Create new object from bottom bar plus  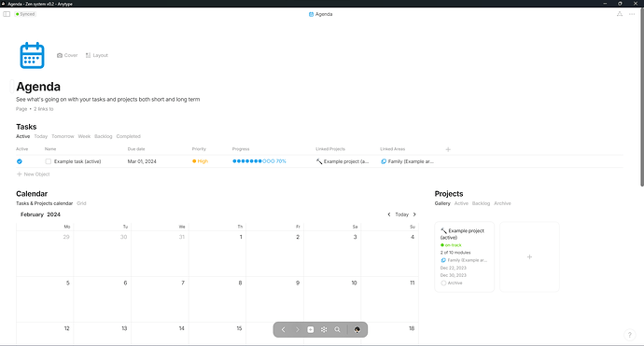311,329
